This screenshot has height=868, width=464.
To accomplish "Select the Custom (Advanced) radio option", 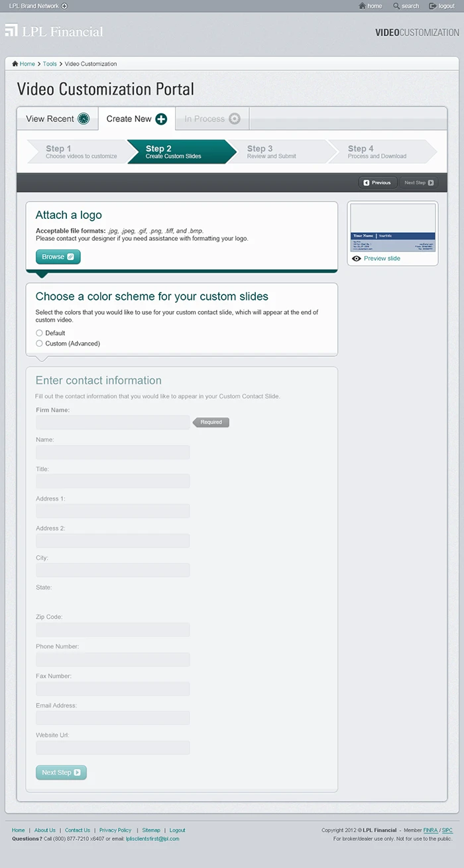I will point(39,343).
